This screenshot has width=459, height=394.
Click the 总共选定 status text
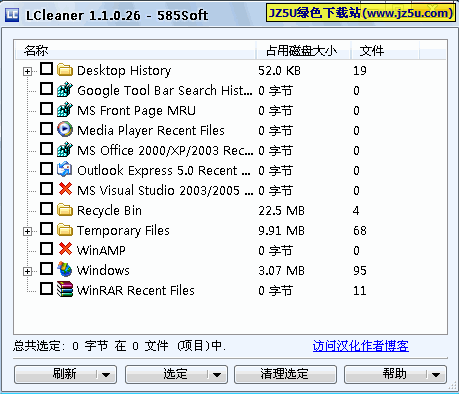point(119,346)
